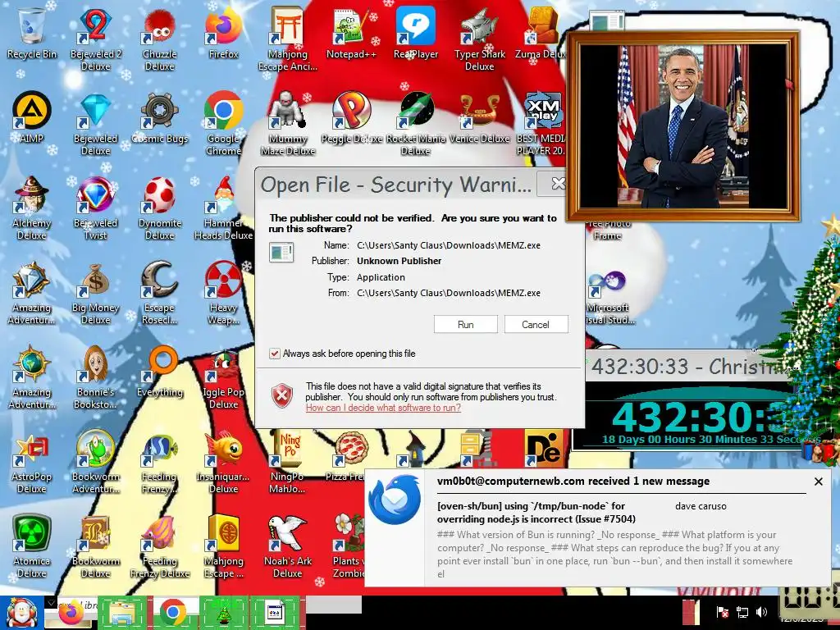
Task: Click Cancel in the Security Warning dialog
Action: [536, 325]
